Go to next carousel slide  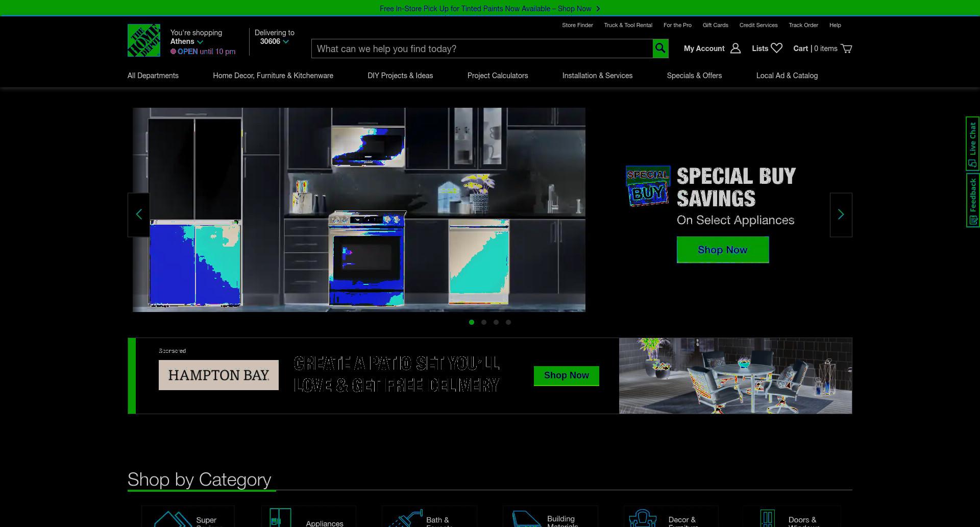tap(841, 214)
